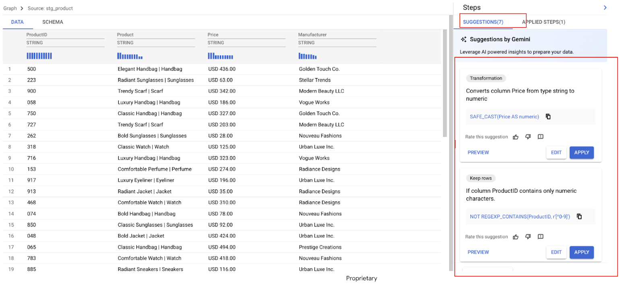Copy the NOT REGEXP_CONTAINS expression
Image resolution: width=644 pixels, height=288 pixels.
coord(579,216)
